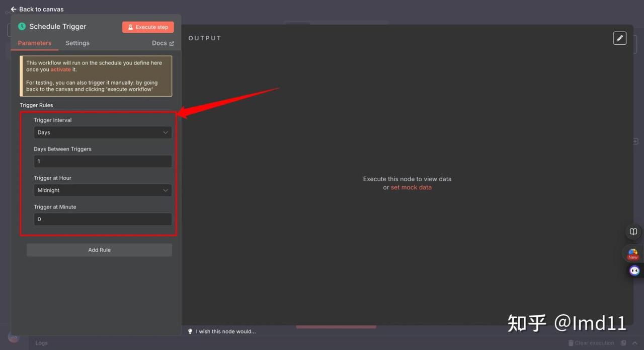The height and width of the screenshot is (350, 644).
Task: Click the back arrow to canvas
Action: click(x=14, y=9)
